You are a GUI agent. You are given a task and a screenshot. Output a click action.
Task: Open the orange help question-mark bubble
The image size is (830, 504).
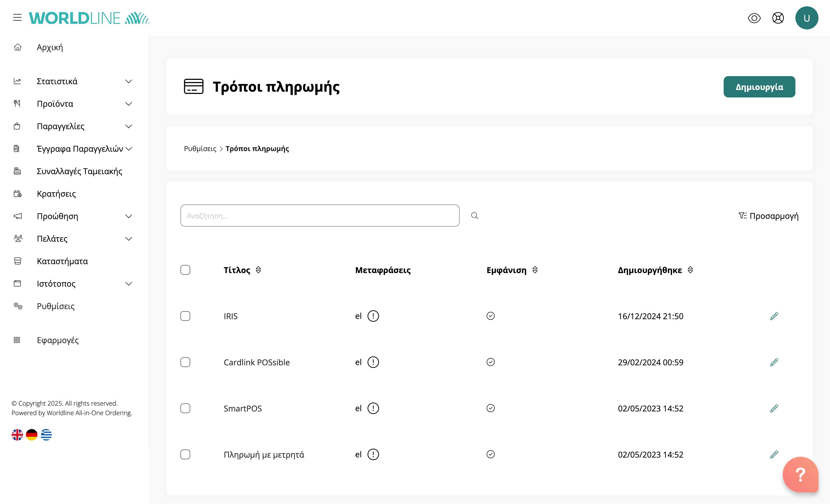(x=800, y=474)
